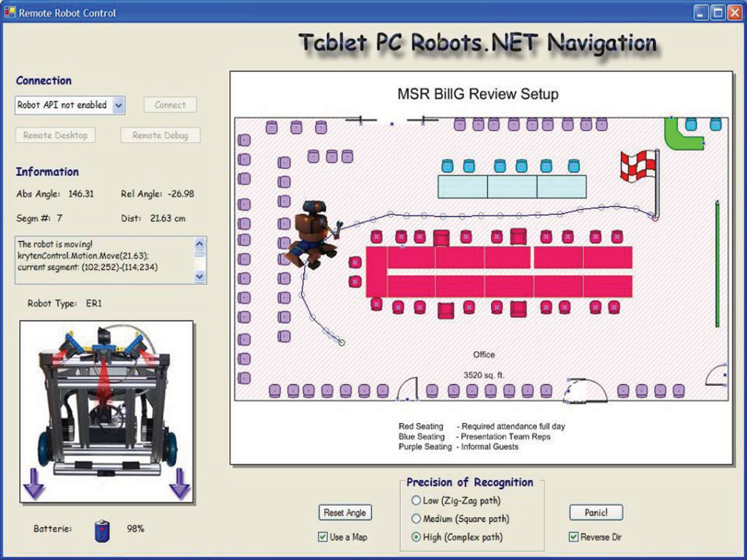
Task: Open the Robot API connection dropdown
Action: pos(119,105)
